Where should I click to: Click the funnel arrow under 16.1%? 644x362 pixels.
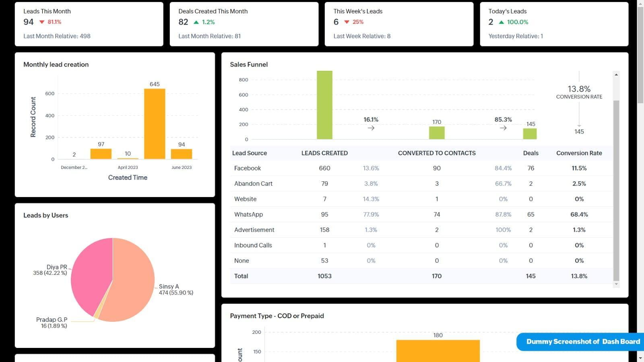[371, 128]
